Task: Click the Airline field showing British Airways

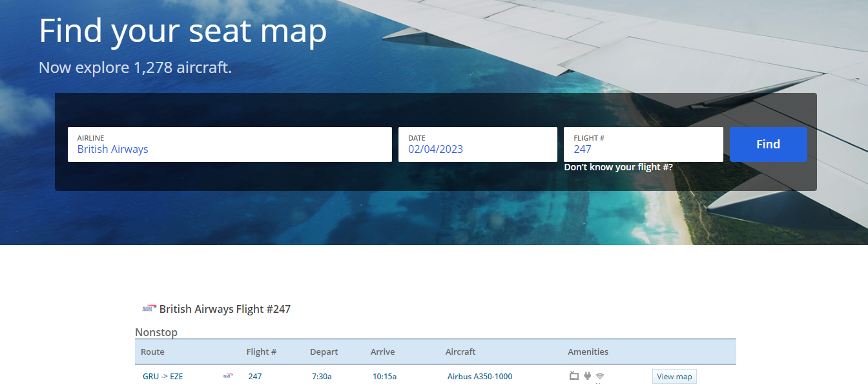Action: click(x=229, y=144)
